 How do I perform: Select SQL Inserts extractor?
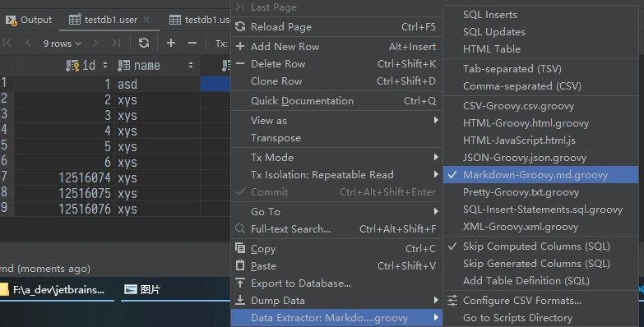click(540, 15)
